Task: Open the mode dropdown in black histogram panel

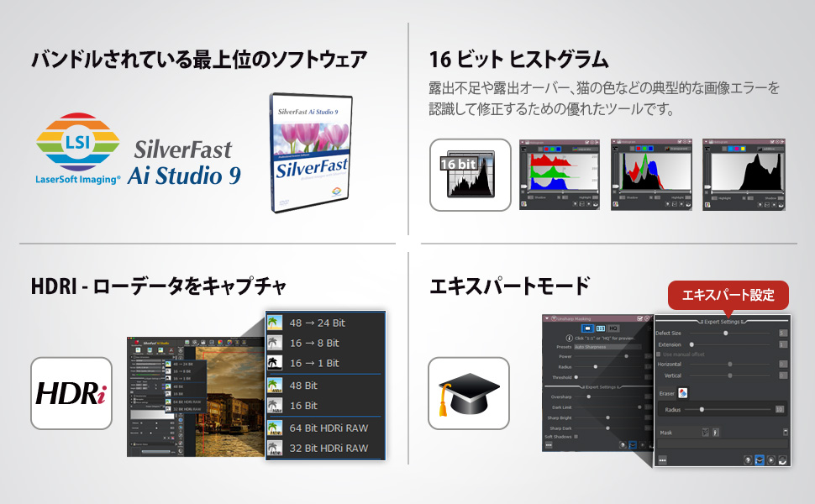Action: coord(770,149)
